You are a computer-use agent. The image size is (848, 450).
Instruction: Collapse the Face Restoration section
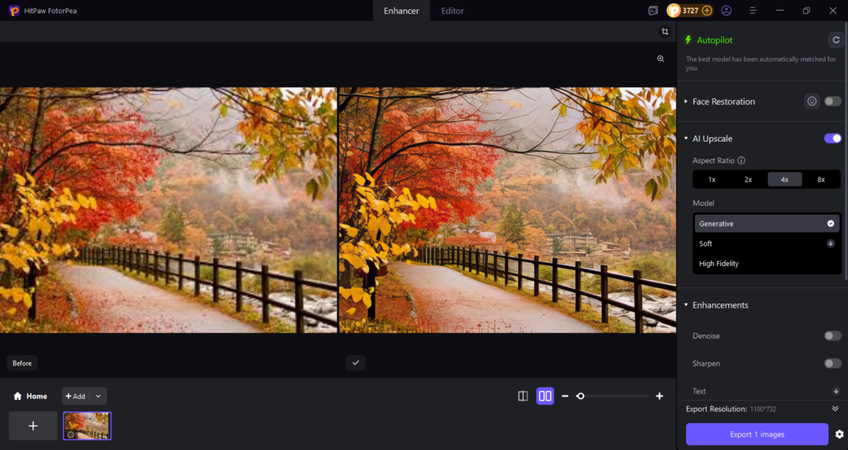tap(686, 101)
